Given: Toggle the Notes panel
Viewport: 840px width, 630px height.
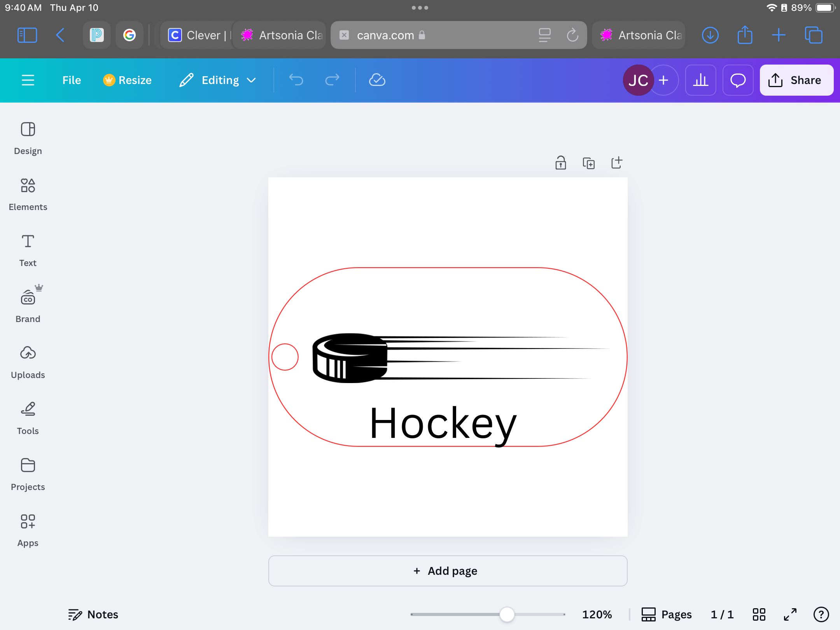Looking at the screenshot, I should pyautogui.click(x=93, y=614).
